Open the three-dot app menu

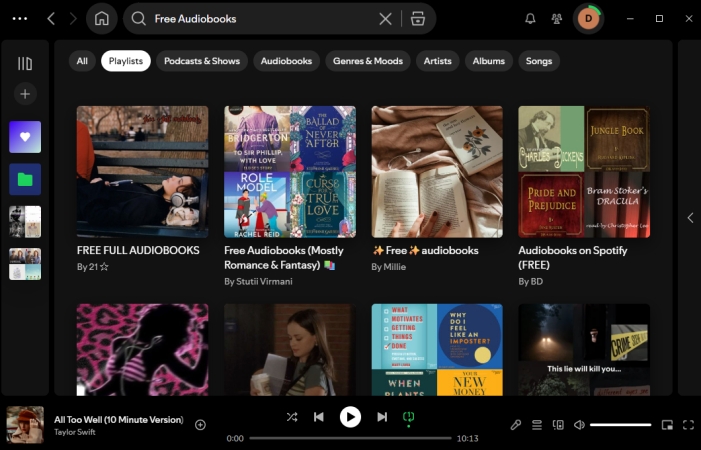[x=20, y=19]
